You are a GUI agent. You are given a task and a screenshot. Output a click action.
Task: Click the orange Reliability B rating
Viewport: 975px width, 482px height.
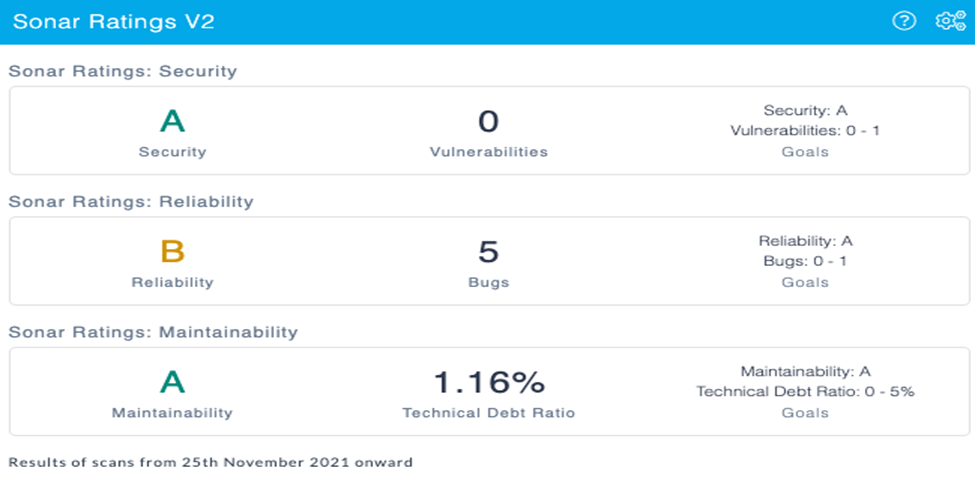[x=172, y=252]
